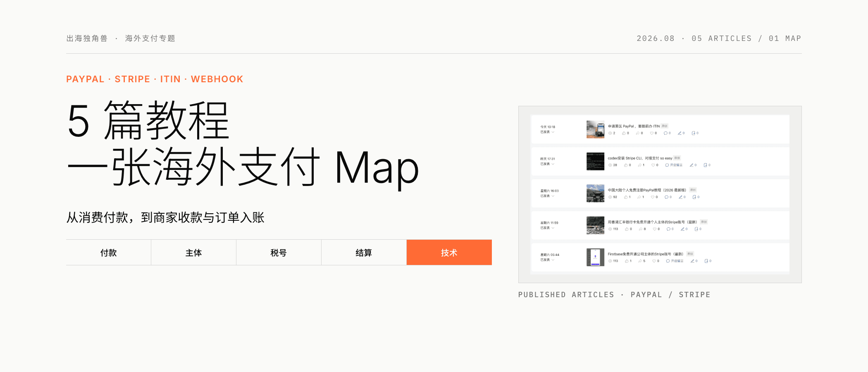Click views eye icon on codex Stripe CLI article
The width and height of the screenshot is (868, 372).
610,165
